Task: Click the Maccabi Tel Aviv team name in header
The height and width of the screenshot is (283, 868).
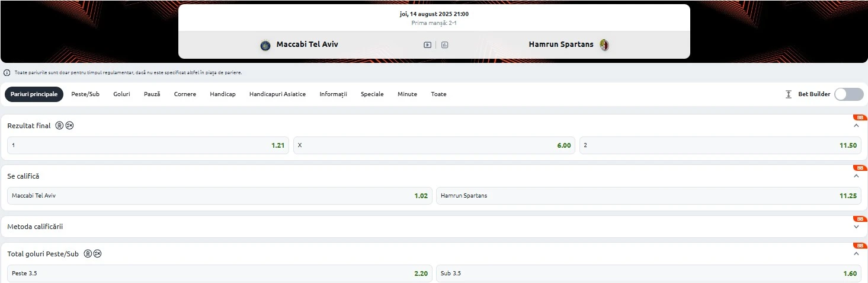Action: tap(307, 44)
